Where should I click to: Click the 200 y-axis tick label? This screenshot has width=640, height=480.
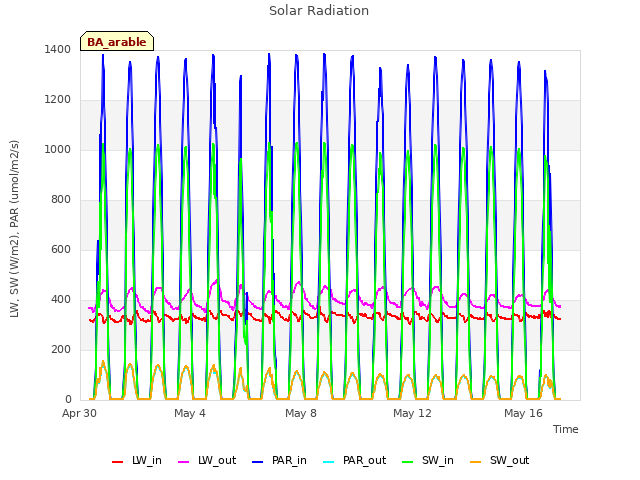(61, 349)
